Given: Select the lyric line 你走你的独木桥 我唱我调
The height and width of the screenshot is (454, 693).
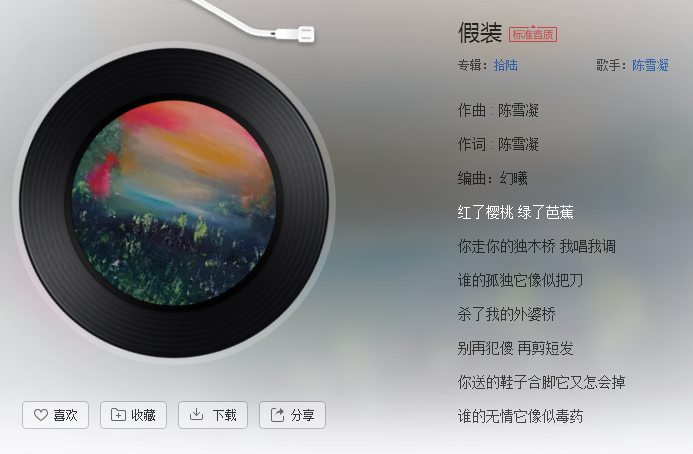Looking at the screenshot, I should pyautogui.click(x=537, y=246).
